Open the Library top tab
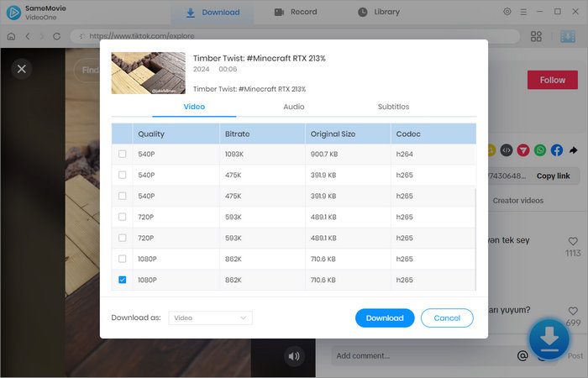The height and width of the screenshot is (378, 588). (379, 13)
